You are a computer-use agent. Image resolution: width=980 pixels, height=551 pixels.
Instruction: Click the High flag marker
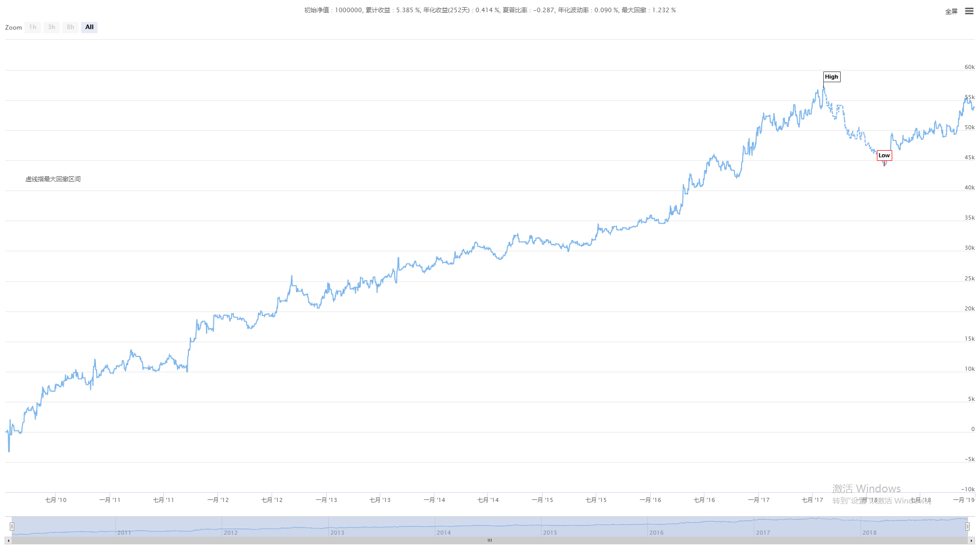coord(831,77)
